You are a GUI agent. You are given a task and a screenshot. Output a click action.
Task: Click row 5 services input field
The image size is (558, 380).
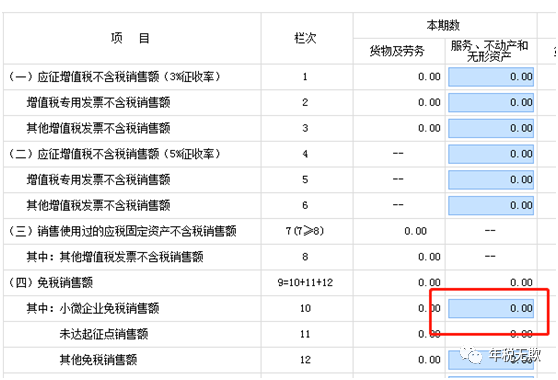click(491, 180)
